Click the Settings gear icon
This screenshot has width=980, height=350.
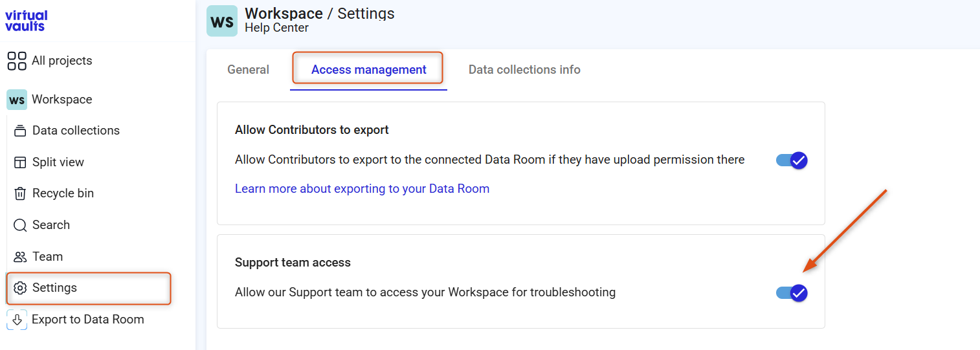(20, 288)
